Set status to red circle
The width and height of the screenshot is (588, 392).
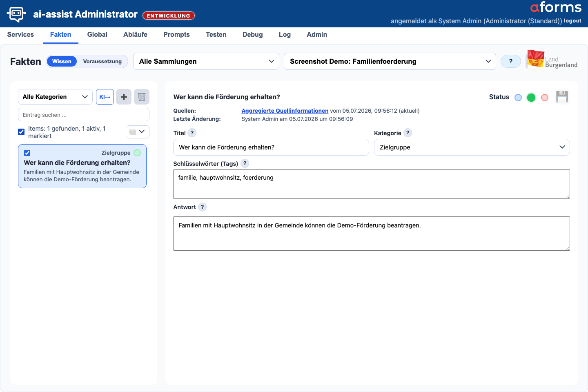pyautogui.click(x=545, y=98)
